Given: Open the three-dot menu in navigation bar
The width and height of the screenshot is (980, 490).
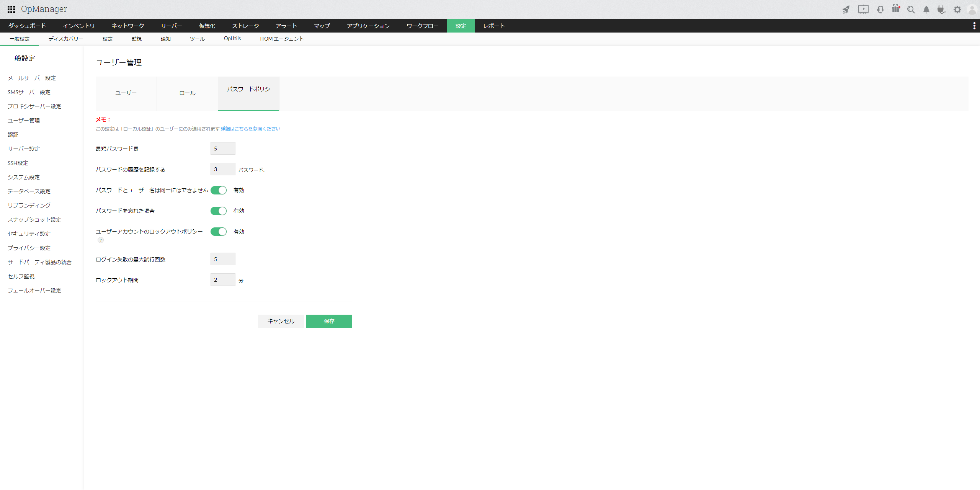Looking at the screenshot, I should [974, 26].
